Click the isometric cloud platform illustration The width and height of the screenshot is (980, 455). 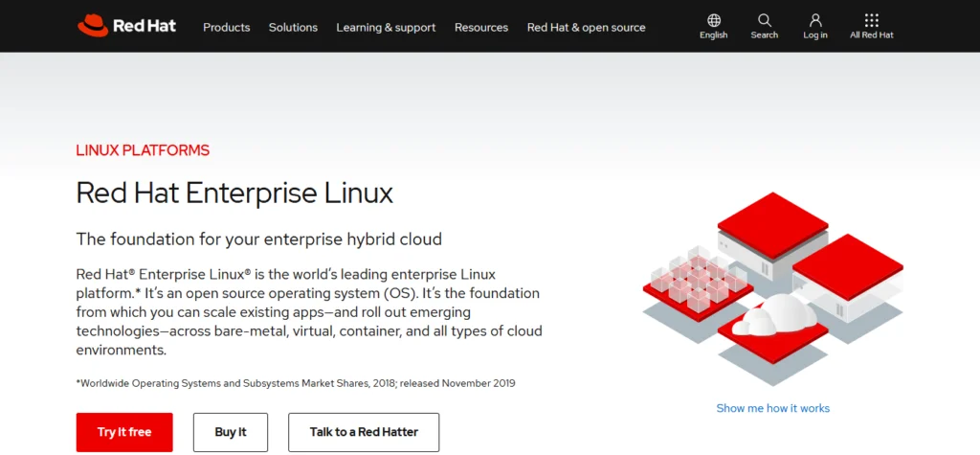tap(773, 288)
